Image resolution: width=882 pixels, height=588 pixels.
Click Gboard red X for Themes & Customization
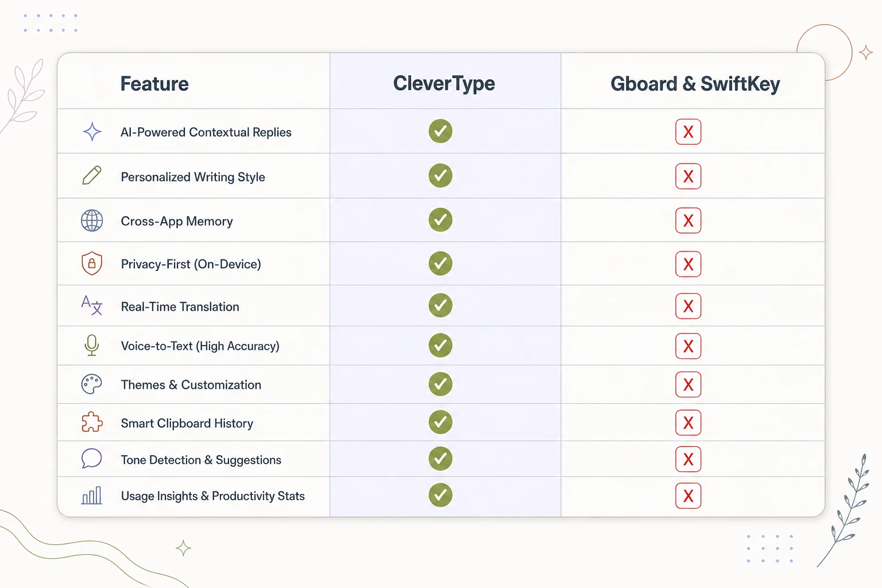(688, 385)
